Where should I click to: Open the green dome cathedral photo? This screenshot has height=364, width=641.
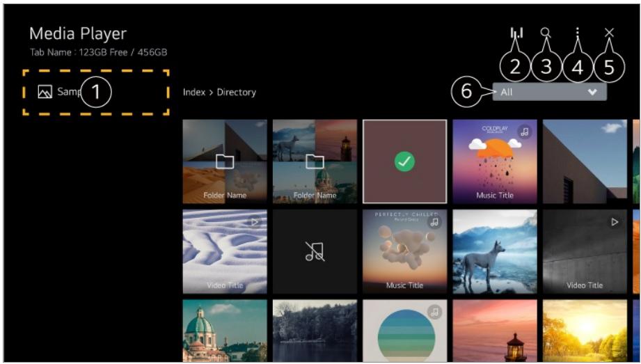(x=225, y=331)
